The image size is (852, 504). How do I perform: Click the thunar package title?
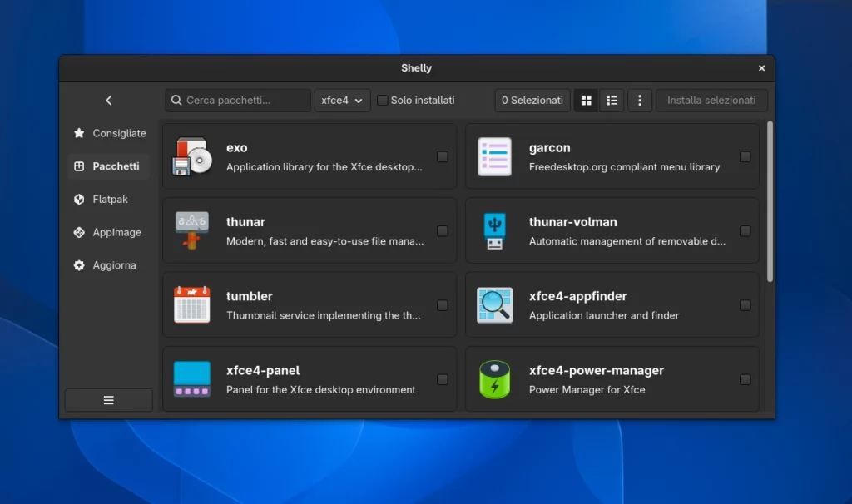245,222
